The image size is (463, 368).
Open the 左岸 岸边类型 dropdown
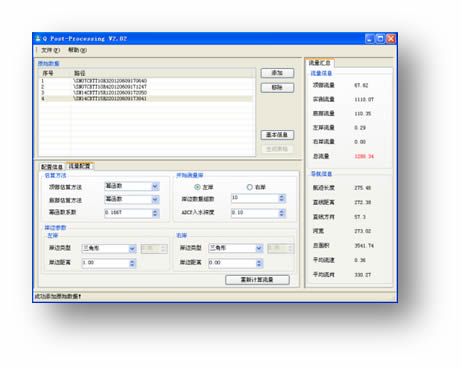click(x=132, y=249)
